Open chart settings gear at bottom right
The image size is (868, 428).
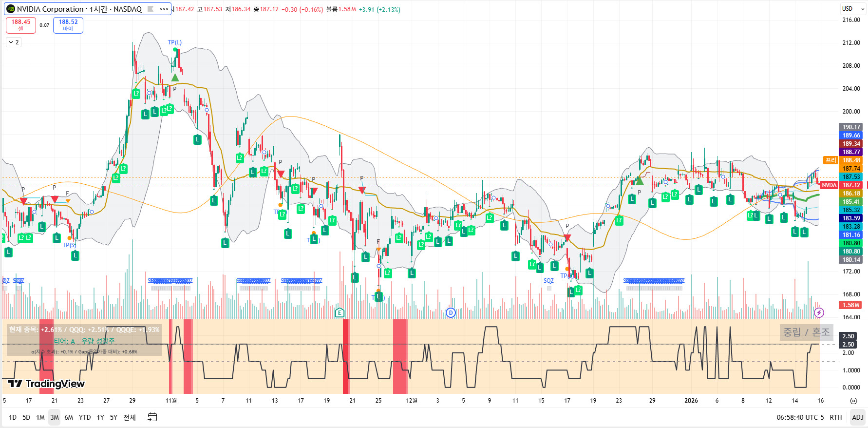click(x=853, y=401)
